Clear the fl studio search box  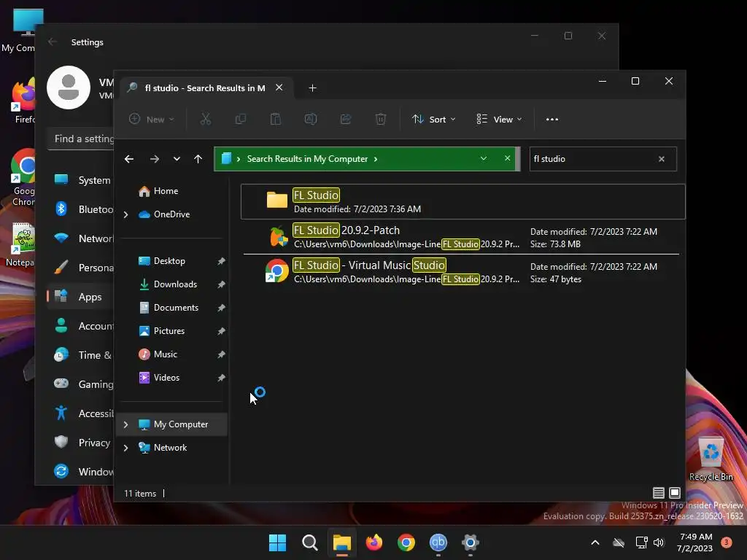tap(661, 159)
